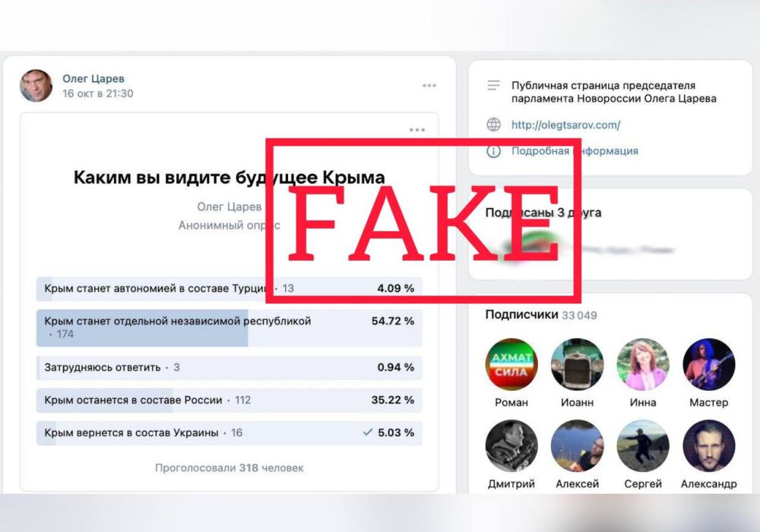Choose option Крым станет автономией в составе Турции

tap(230, 289)
